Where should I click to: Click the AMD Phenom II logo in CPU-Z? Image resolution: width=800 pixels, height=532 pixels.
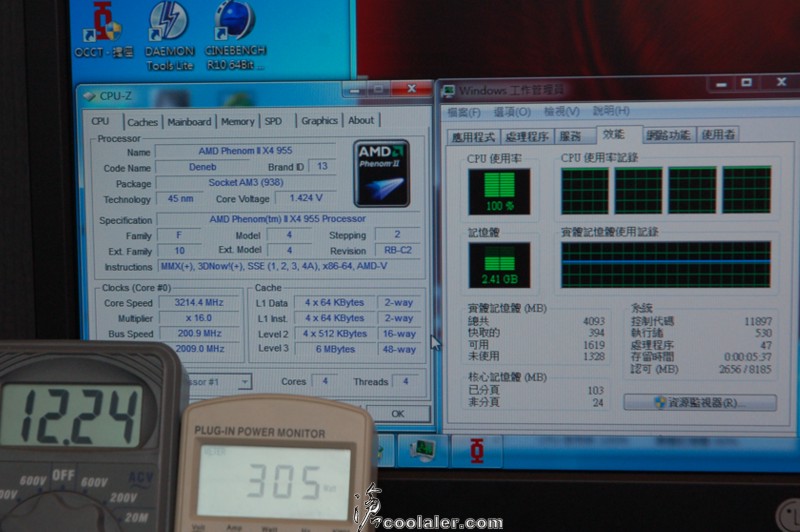click(382, 173)
